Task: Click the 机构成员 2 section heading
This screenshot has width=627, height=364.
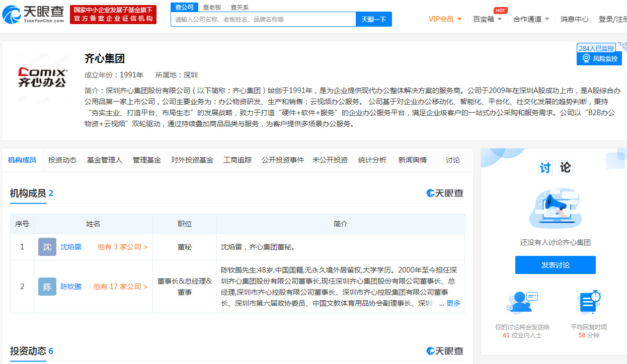Action: pos(32,193)
